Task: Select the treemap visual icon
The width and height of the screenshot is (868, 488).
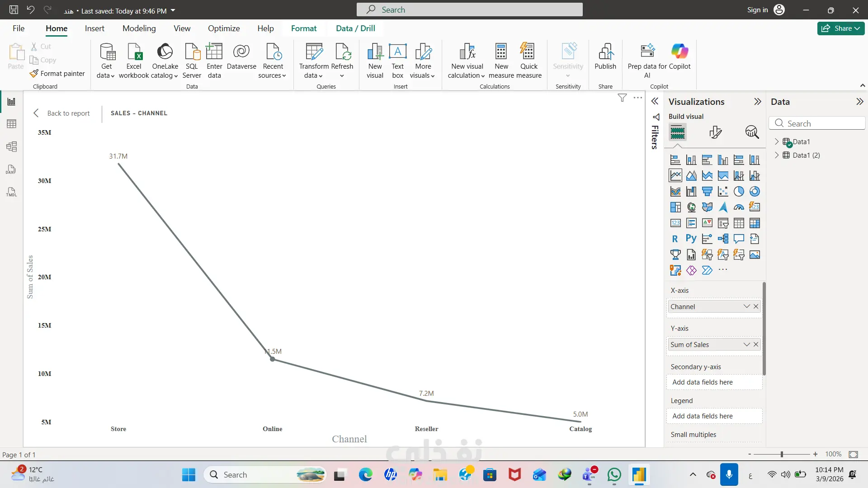Action: 675,207
